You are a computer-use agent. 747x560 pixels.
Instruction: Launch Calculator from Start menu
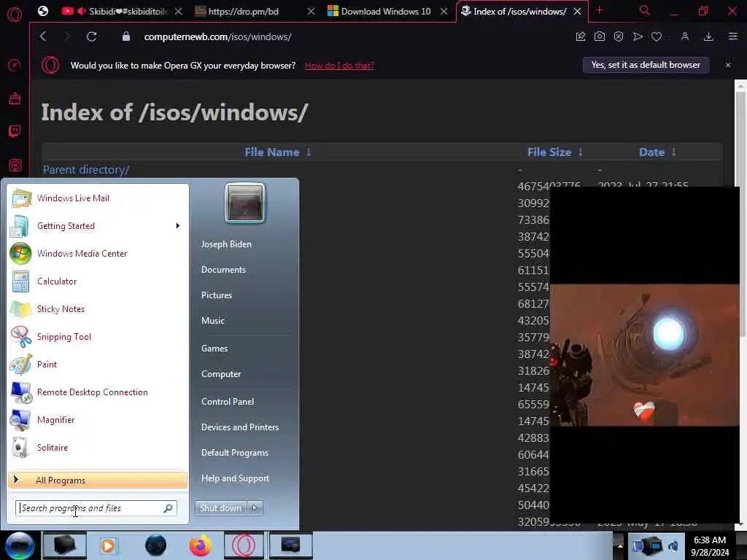click(x=57, y=281)
